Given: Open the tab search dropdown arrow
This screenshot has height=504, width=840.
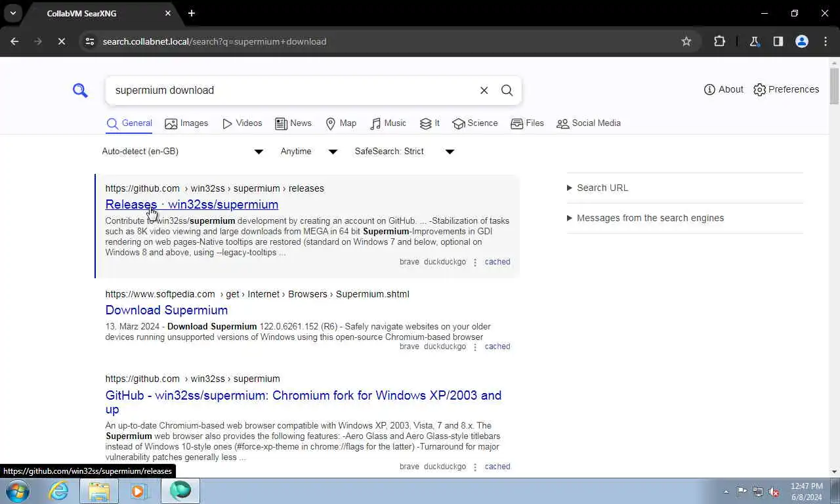Looking at the screenshot, I should coord(12,13).
